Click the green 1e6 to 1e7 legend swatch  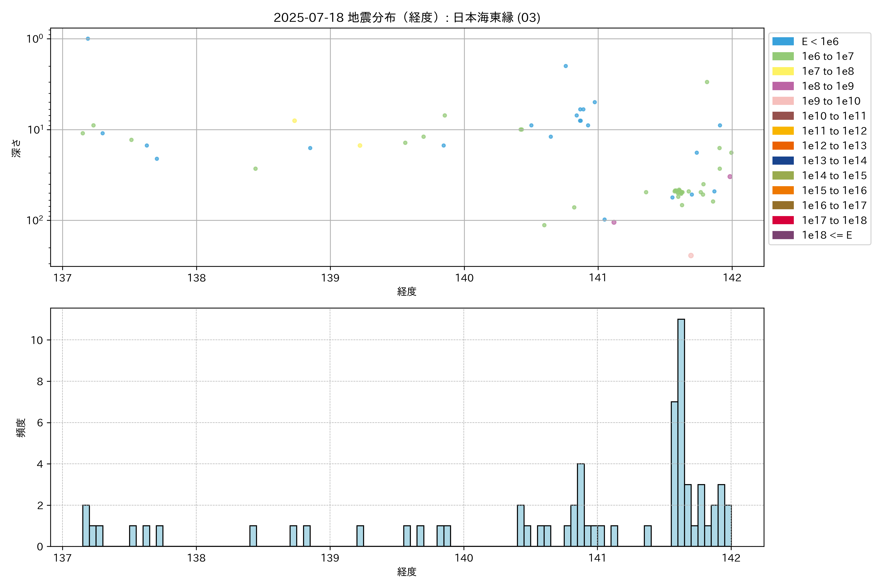point(783,56)
